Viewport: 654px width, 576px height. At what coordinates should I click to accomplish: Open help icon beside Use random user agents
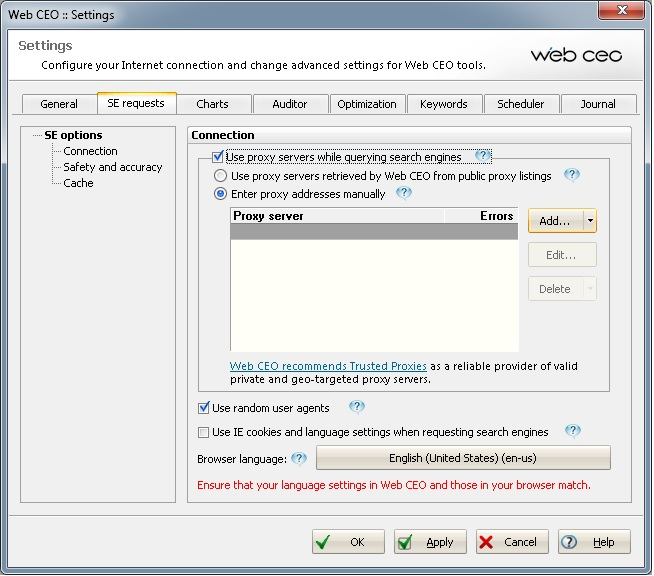pyautogui.click(x=357, y=407)
